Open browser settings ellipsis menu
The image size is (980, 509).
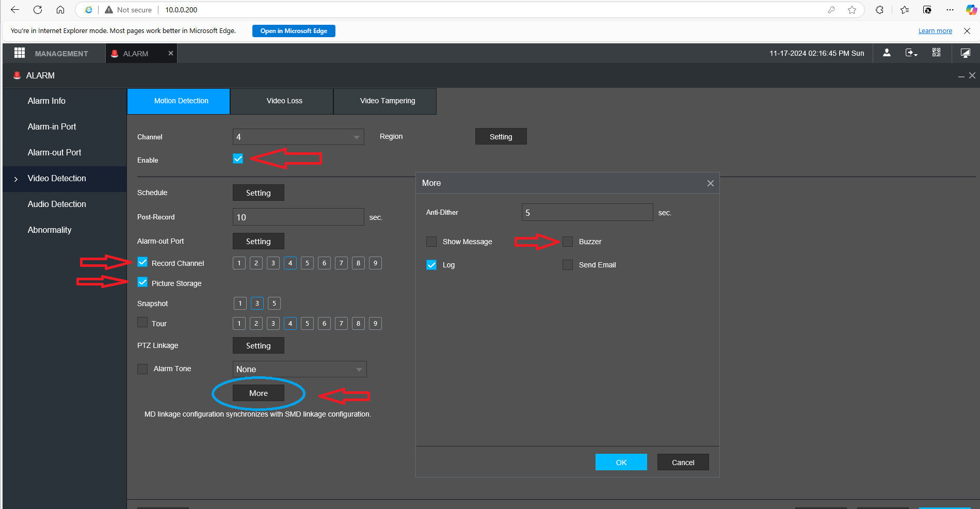coord(950,10)
